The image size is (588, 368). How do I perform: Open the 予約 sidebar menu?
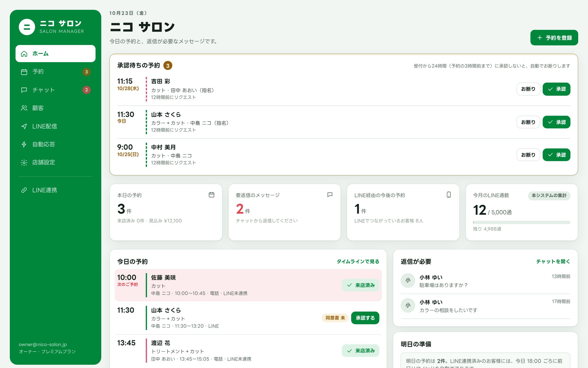coord(56,72)
